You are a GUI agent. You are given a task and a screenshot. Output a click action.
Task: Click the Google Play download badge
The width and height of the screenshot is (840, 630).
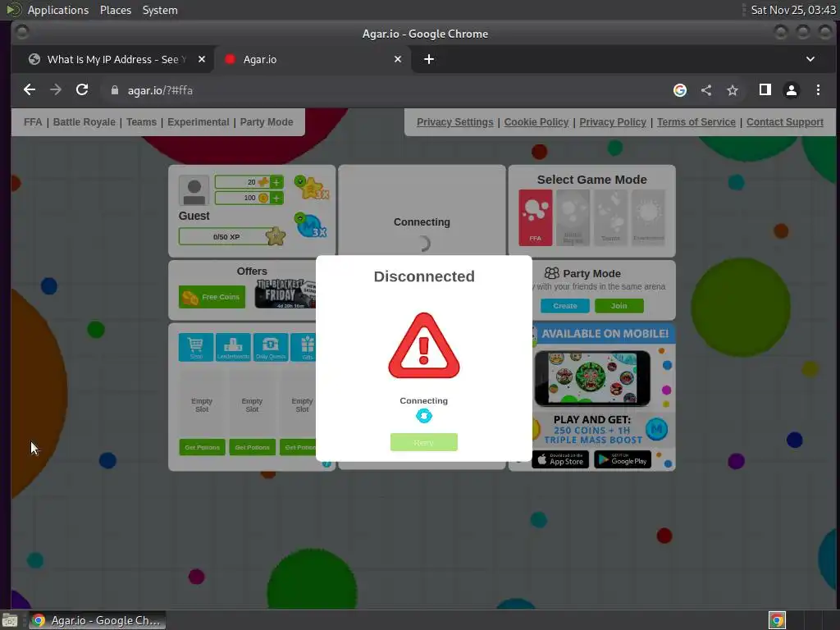click(623, 459)
